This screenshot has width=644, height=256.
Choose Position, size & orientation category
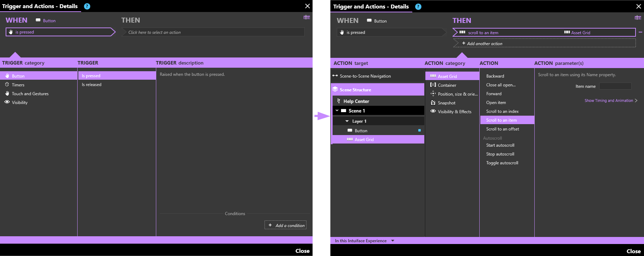click(457, 94)
